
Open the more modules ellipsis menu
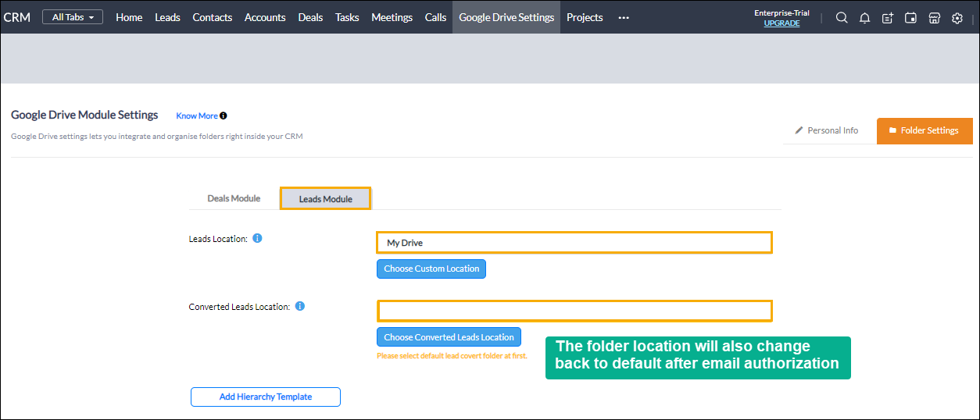coord(624,18)
